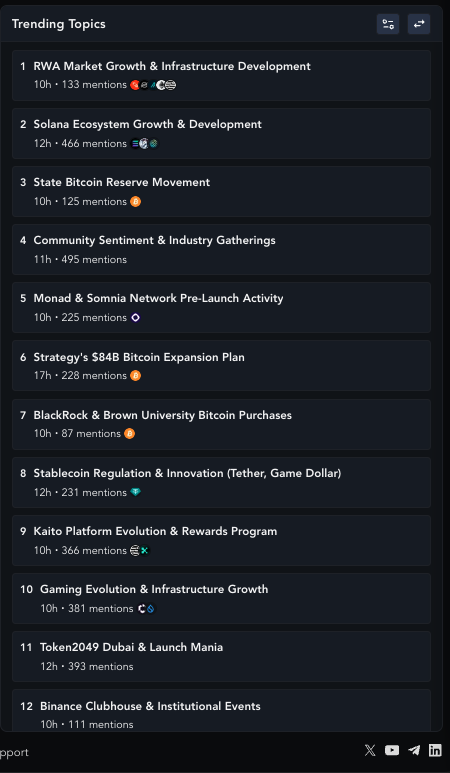Screen dimensions: 450x773
Task: Click the Bitcoin icon under BlackRock topic
Action: [x=129, y=434]
